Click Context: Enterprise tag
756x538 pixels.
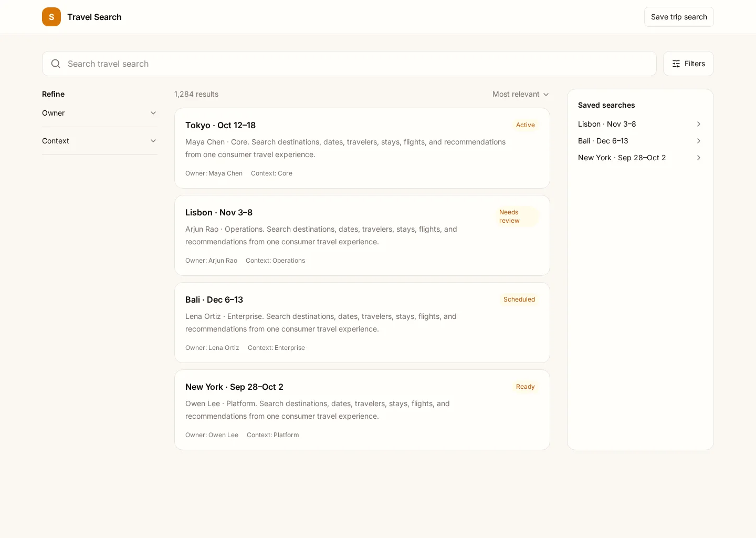coord(276,348)
